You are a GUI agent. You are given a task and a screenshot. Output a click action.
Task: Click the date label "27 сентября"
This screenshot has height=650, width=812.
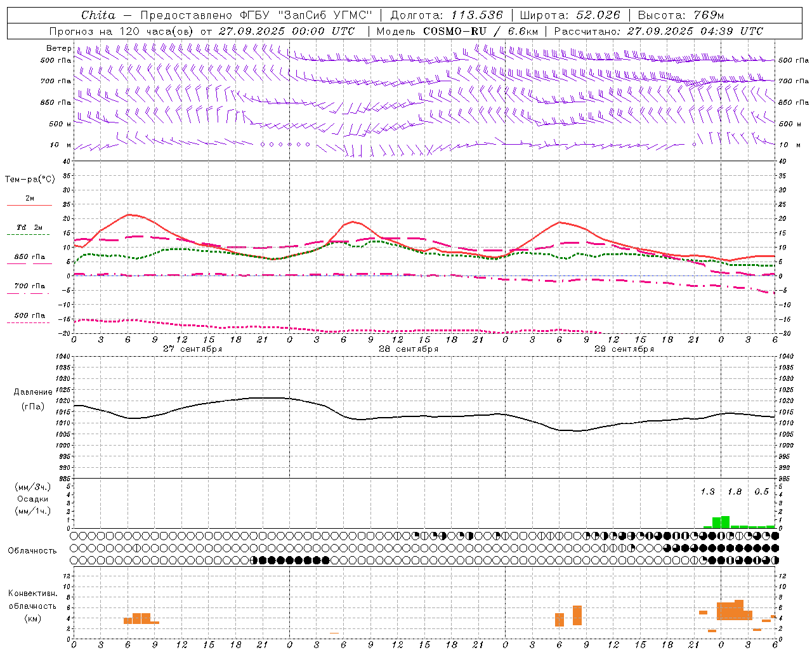(193, 349)
